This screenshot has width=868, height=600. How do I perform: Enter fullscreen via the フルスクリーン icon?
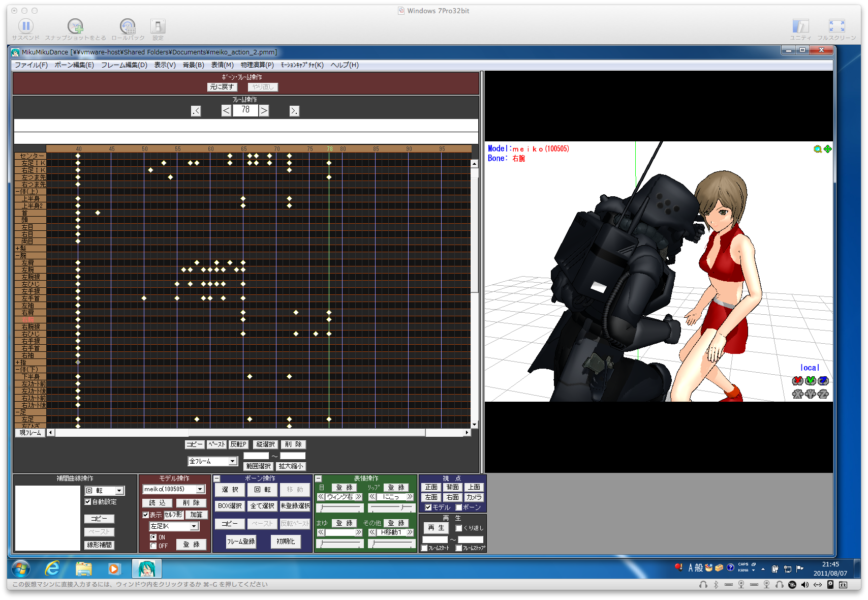(836, 26)
